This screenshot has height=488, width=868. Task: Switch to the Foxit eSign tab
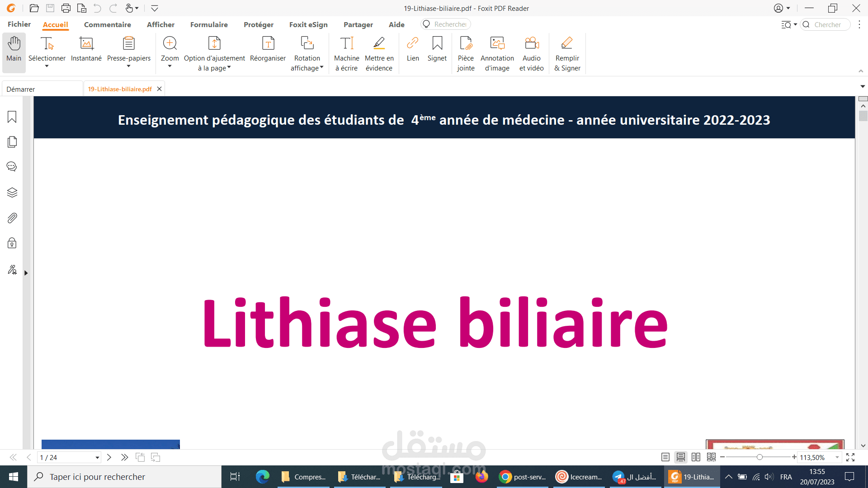point(308,24)
